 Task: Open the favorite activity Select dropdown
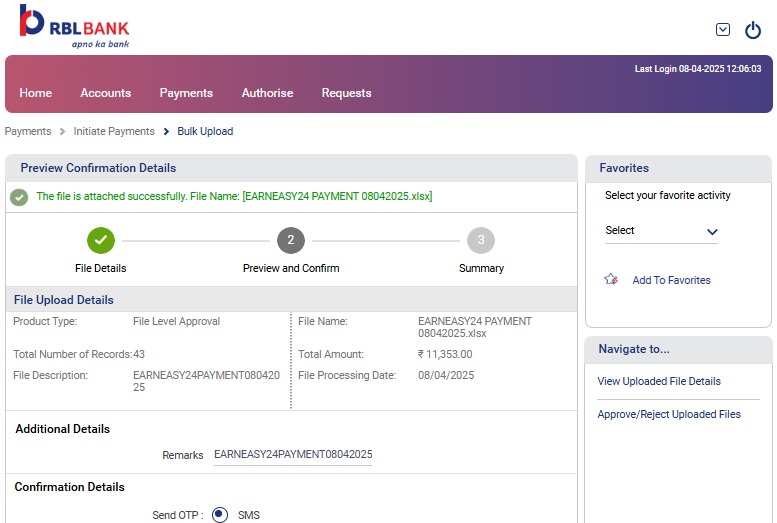[x=661, y=231]
